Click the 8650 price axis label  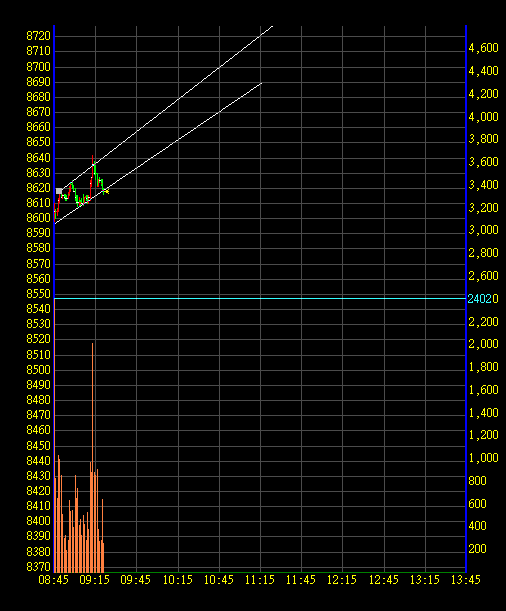pos(39,142)
